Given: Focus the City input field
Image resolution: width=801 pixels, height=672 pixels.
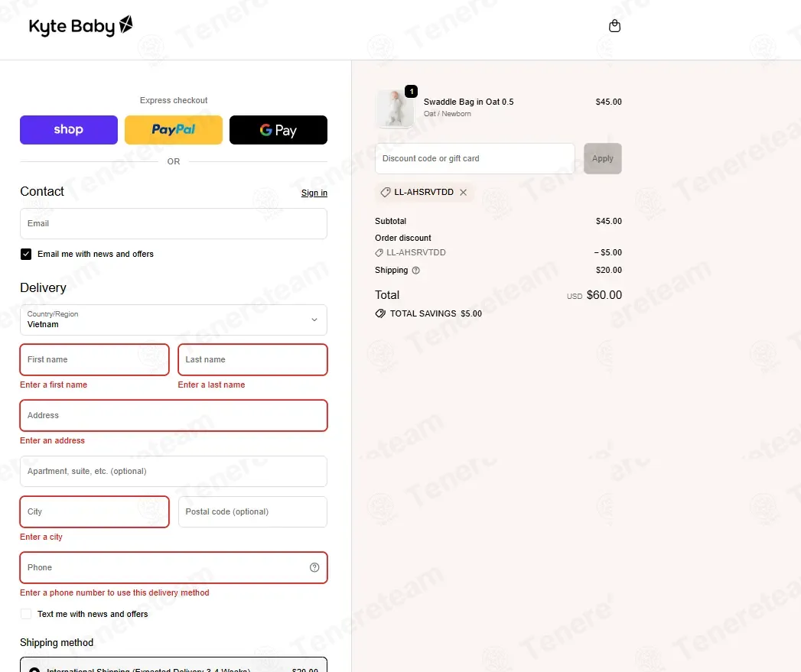Looking at the screenshot, I should (x=95, y=511).
